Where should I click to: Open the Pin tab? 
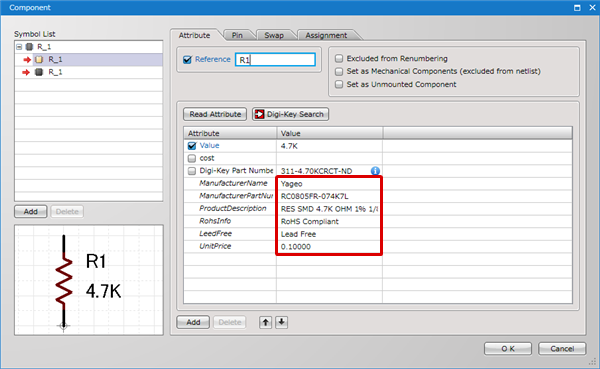(x=237, y=35)
